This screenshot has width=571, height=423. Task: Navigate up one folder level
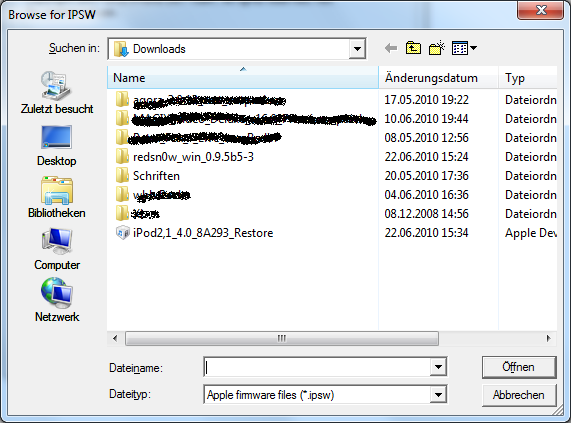(413, 48)
